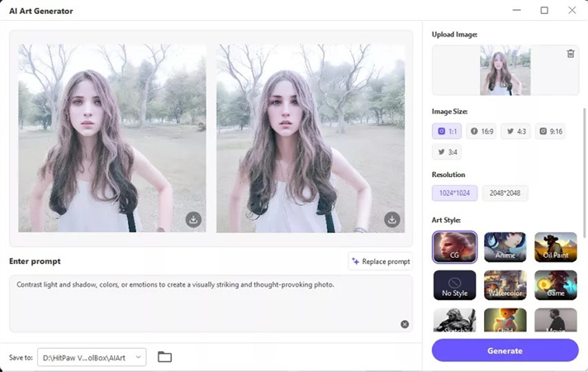Click the Generate button
588x372 pixels.
click(x=505, y=351)
